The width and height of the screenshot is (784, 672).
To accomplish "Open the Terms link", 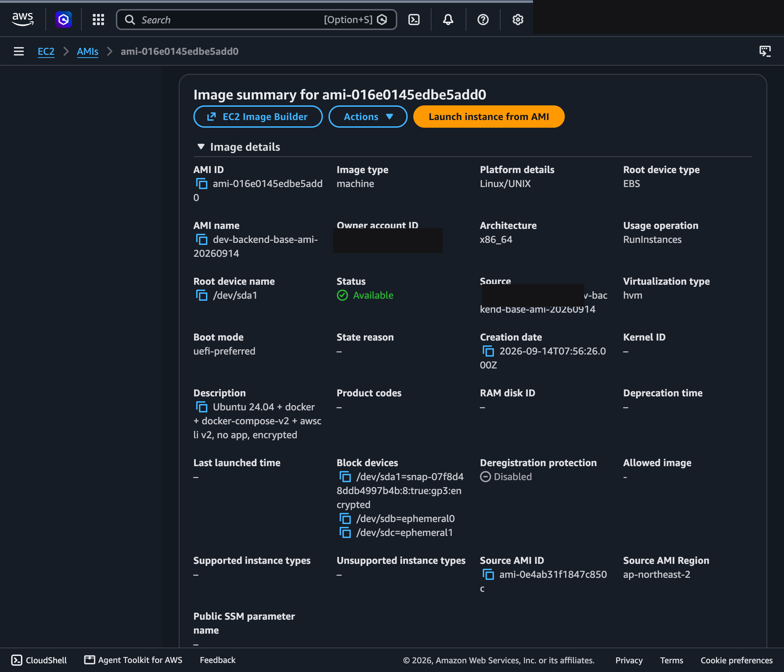I will point(672,660).
